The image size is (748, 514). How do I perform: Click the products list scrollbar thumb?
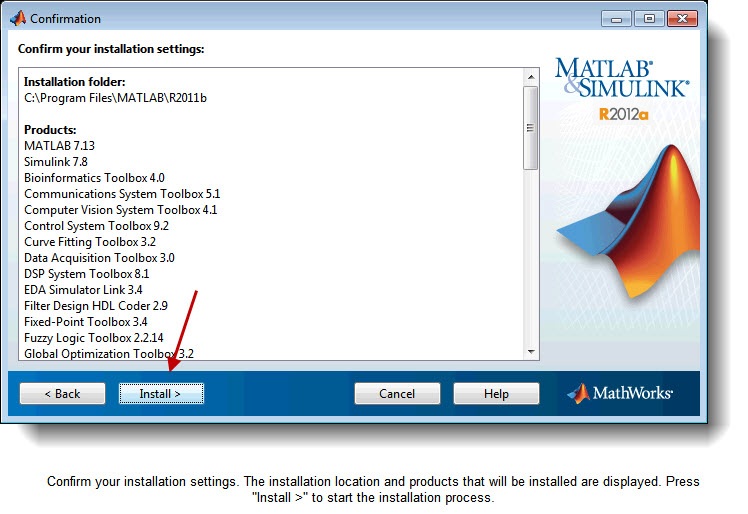coord(530,128)
